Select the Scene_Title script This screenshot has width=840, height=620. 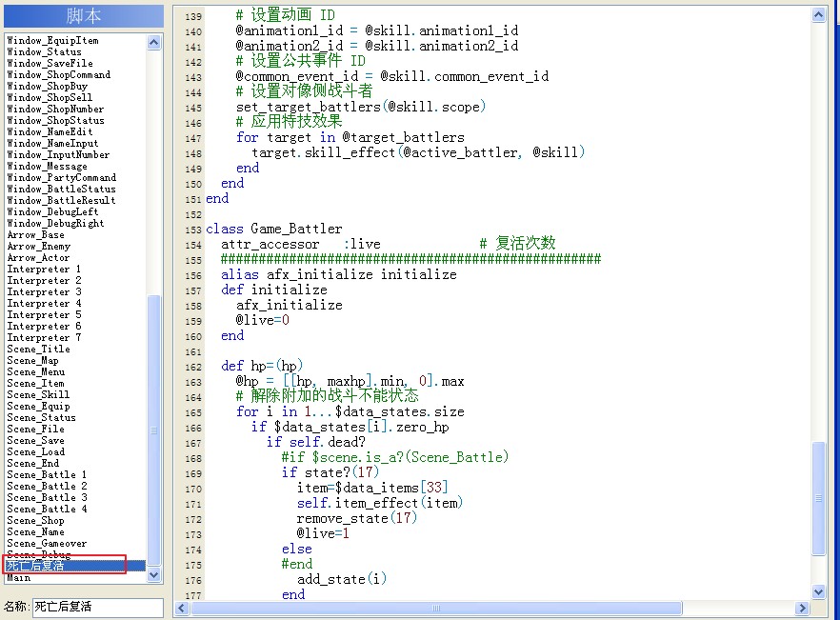click(x=38, y=349)
